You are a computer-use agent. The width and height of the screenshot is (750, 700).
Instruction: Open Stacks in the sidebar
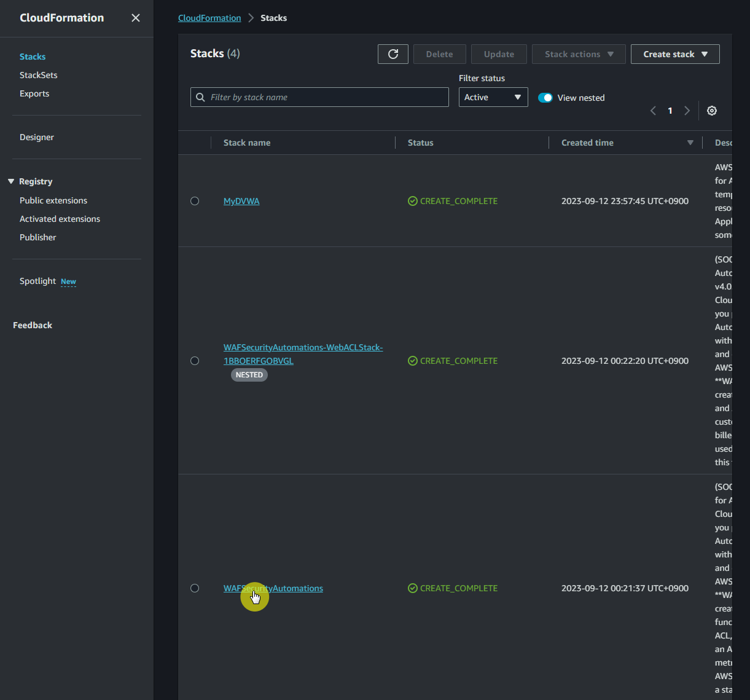[x=33, y=57]
